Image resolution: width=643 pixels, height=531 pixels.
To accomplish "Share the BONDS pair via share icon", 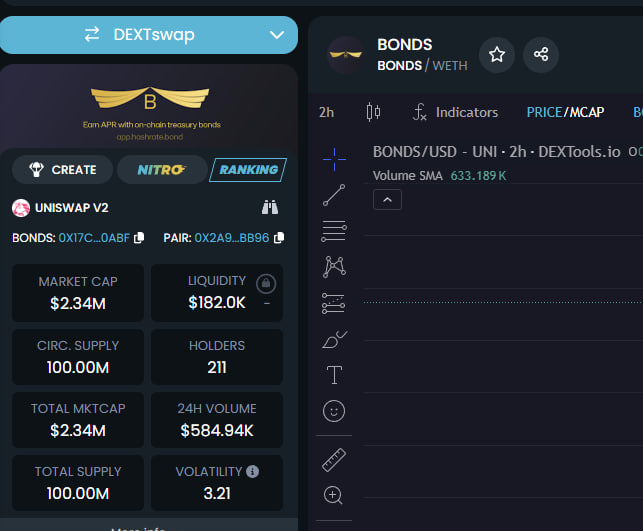I will pos(540,55).
